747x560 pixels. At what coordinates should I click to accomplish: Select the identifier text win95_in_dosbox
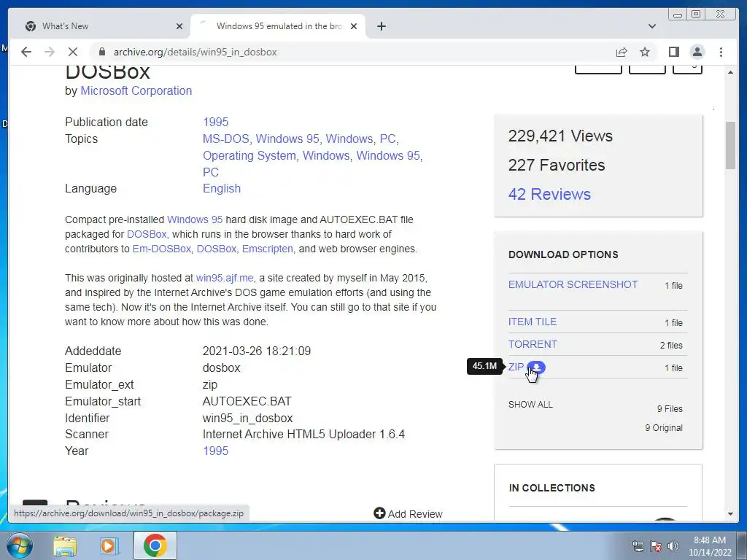click(x=247, y=418)
